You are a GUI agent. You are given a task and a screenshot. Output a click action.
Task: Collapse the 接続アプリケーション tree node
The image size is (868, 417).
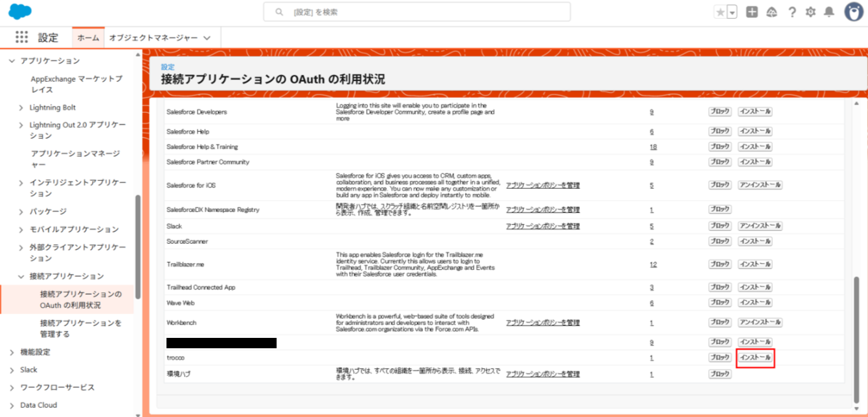click(x=21, y=276)
